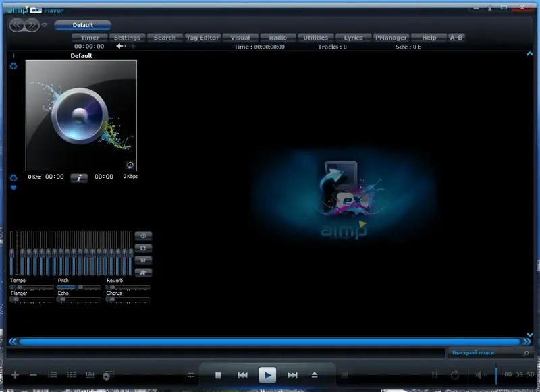Click the track info 'i' button
The height and width of the screenshot is (392, 540).
point(79,178)
